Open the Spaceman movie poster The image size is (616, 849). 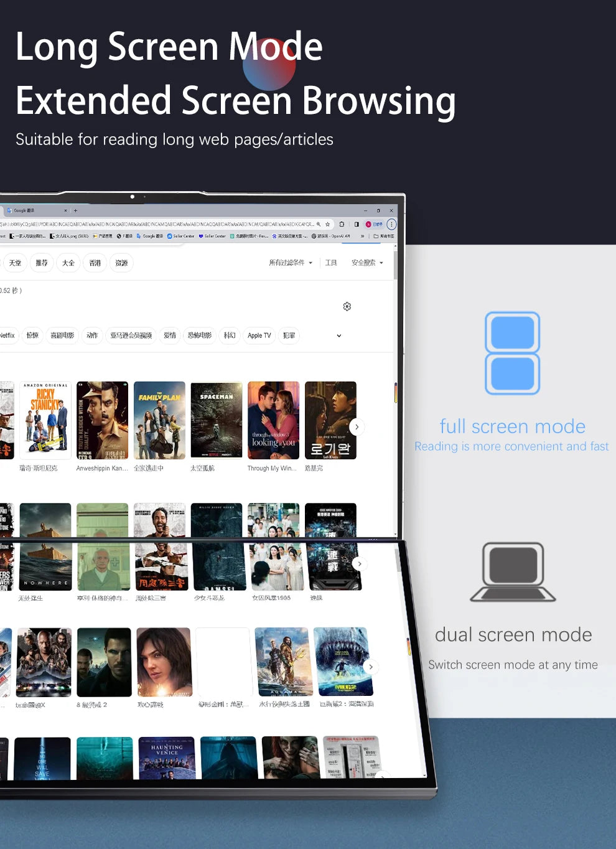(217, 420)
